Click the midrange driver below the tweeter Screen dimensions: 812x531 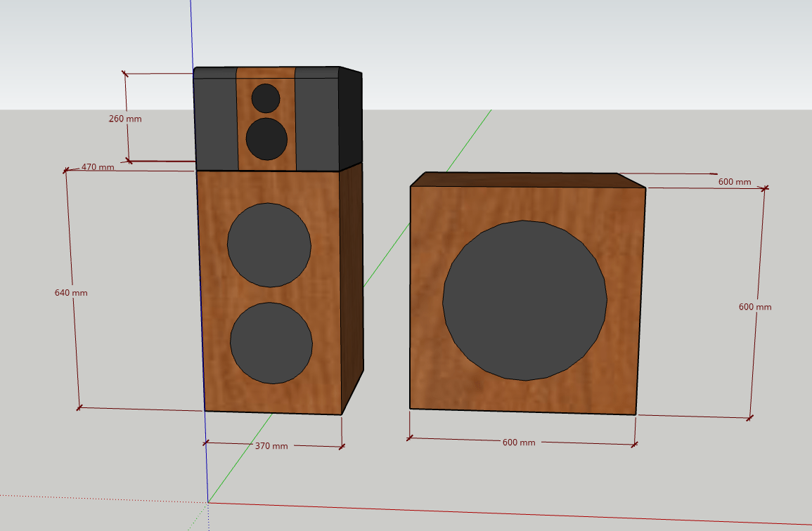coord(266,139)
